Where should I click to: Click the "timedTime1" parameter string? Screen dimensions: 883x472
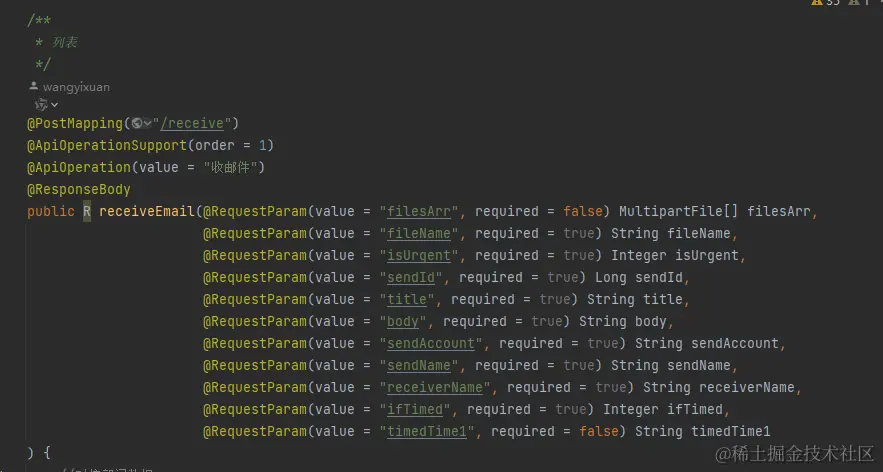point(431,431)
